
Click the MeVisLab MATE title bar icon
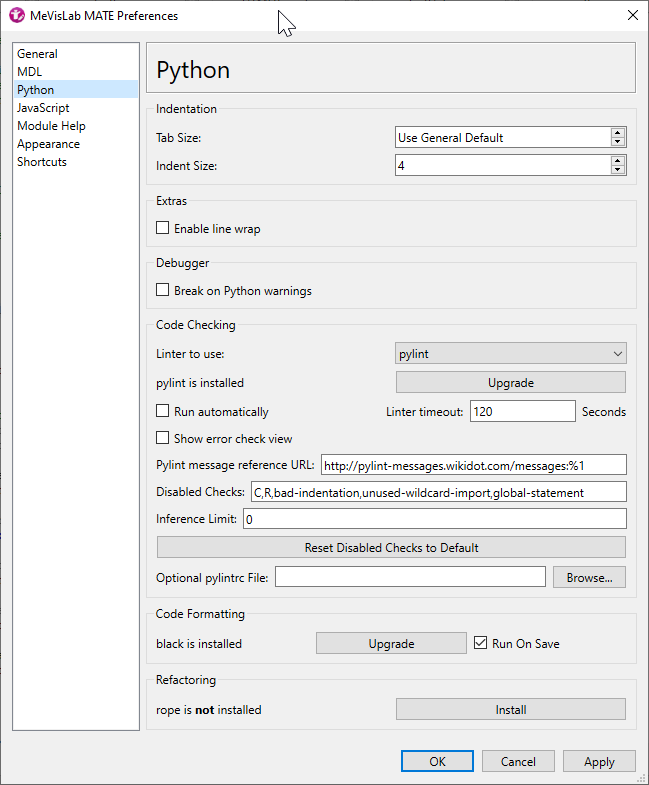(17, 15)
